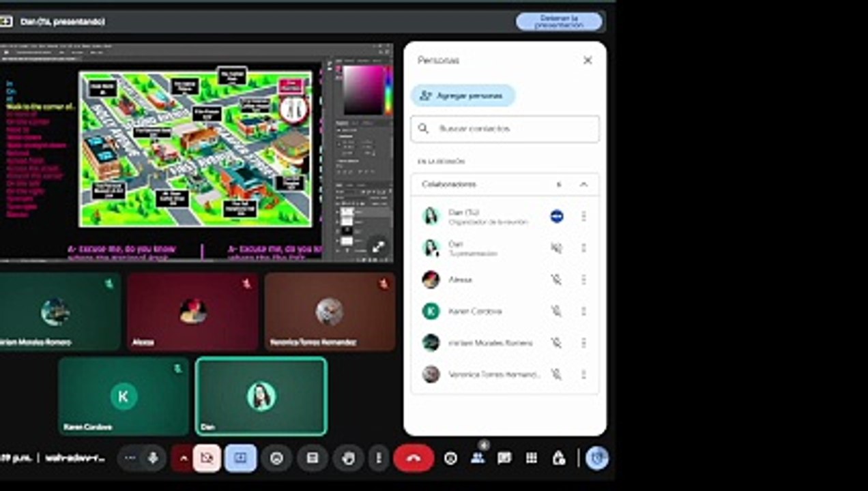The height and width of the screenshot is (491, 868).
Task: Select Miriam Morales Romero video tile
Action: coord(60,312)
